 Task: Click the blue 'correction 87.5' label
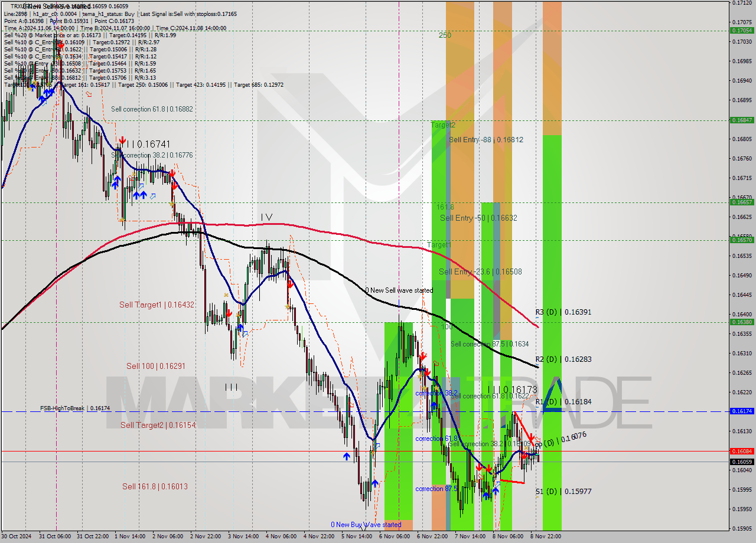pyautogui.click(x=437, y=489)
